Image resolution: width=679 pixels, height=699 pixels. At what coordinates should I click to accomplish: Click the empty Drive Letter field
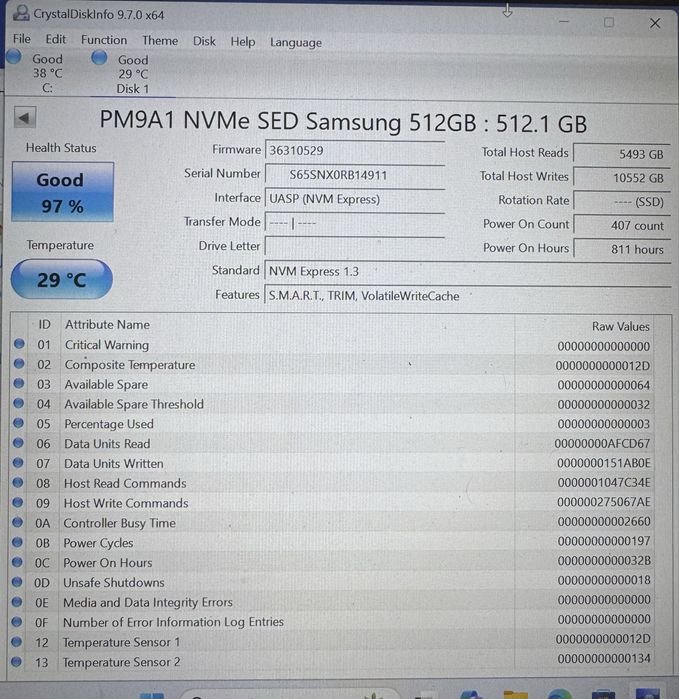(x=355, y=247)
